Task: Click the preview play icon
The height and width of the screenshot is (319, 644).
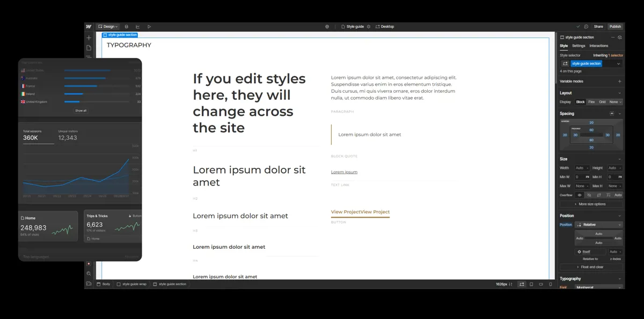Action: pyautogui.click(x=149, y=26)
